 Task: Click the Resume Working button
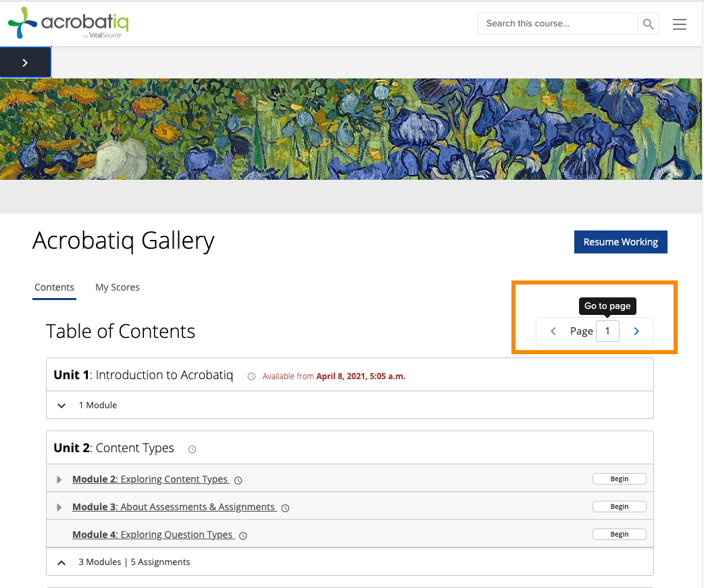(620, 241)
